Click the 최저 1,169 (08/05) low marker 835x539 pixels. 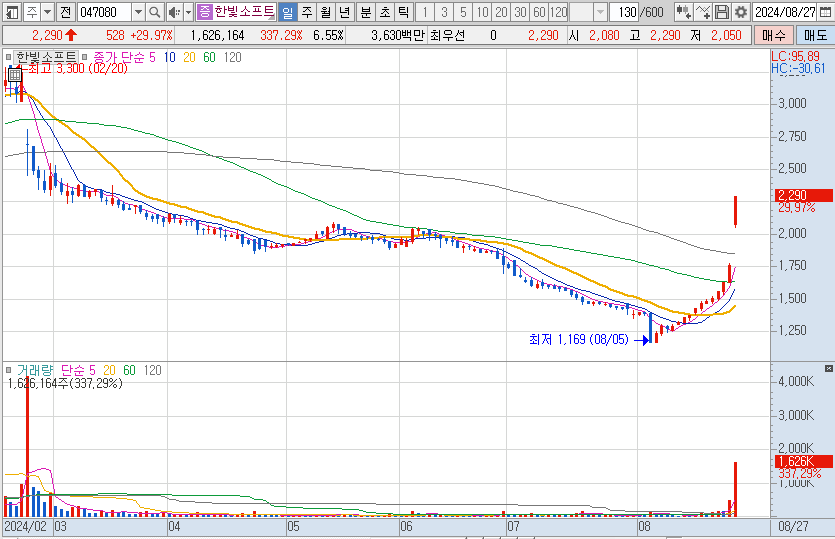coord(579,339)
